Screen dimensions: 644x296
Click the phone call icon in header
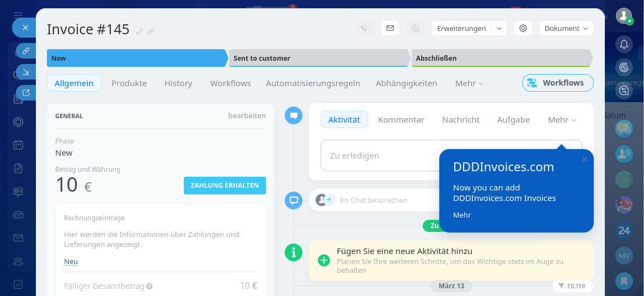click(364, 28)
